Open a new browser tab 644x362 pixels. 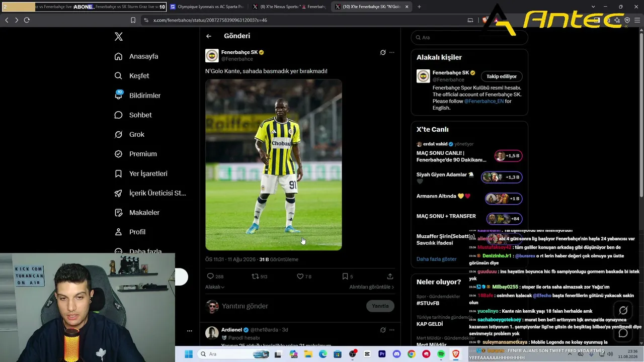point(419,7)
